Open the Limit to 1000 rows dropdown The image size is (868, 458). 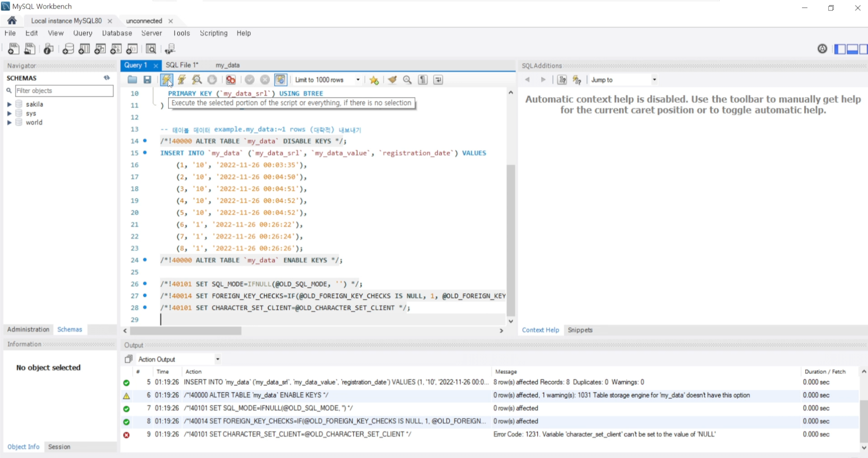click(x=358, y=80)
